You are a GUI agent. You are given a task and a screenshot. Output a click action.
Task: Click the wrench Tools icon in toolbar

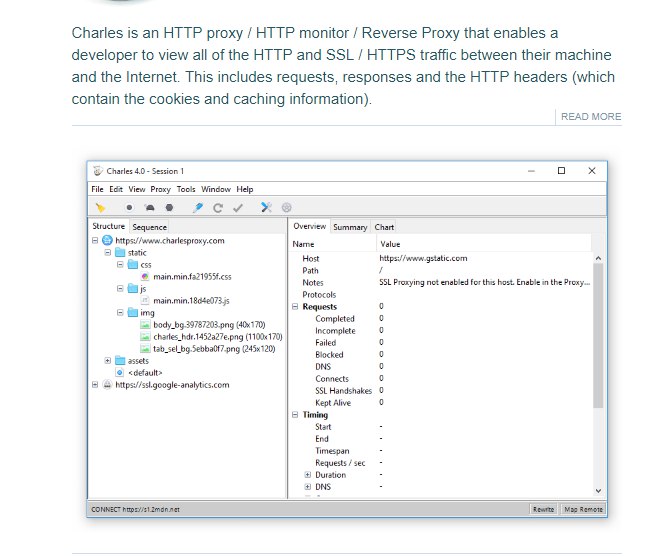click(266, 208)
